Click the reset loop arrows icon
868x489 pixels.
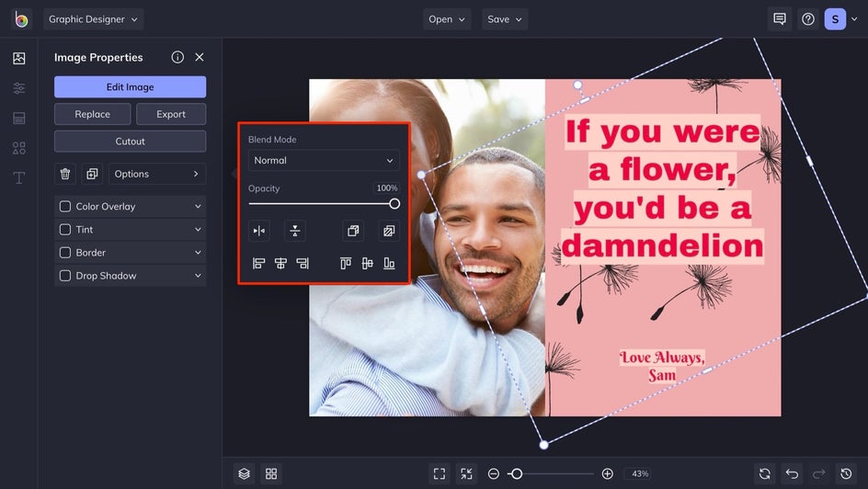pos(765,473)
